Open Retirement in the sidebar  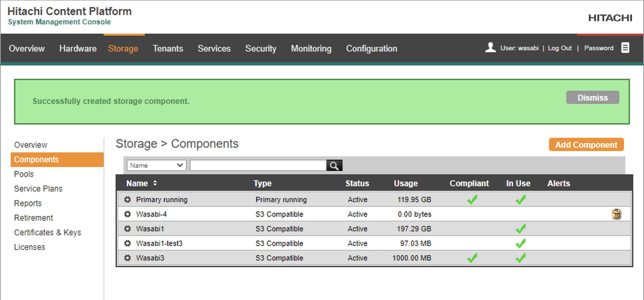[x=34, y=218]
